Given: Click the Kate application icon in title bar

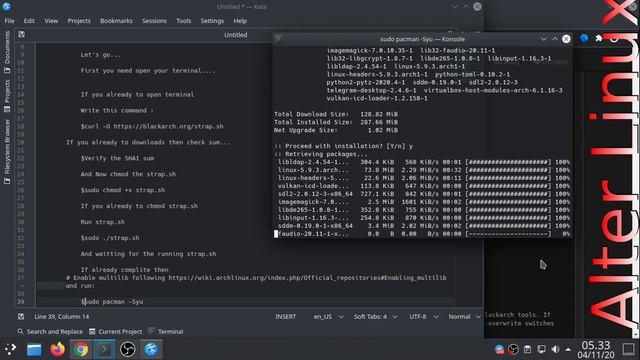Looking at the screenshot, I should (7, 6).
